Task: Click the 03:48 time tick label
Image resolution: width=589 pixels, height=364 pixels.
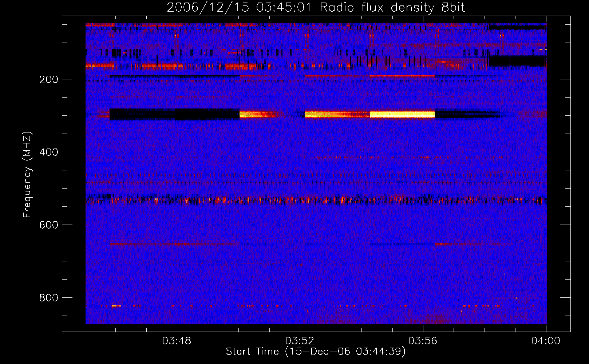Action: pyautogui.click(x=177, y=341)
